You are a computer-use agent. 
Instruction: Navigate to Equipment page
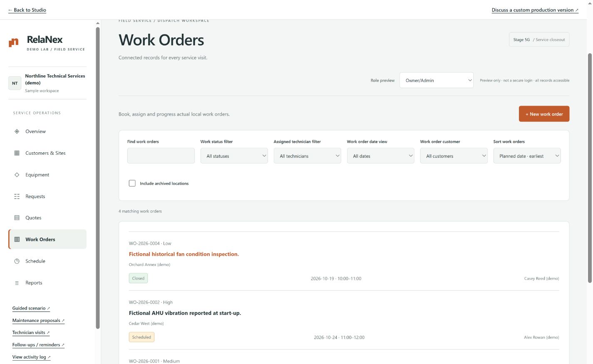pyautogui.click(x=47, y=175)
